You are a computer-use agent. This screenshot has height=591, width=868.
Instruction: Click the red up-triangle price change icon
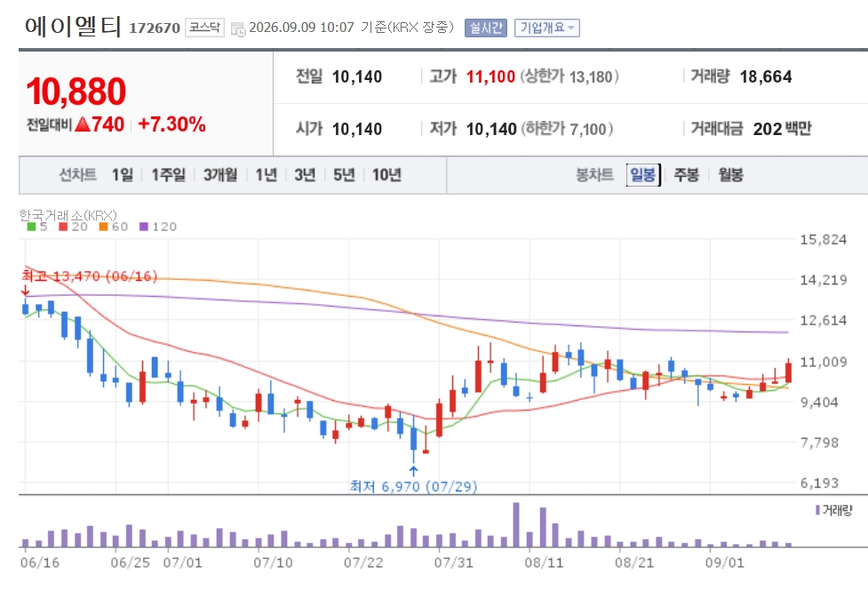(83, 124)
